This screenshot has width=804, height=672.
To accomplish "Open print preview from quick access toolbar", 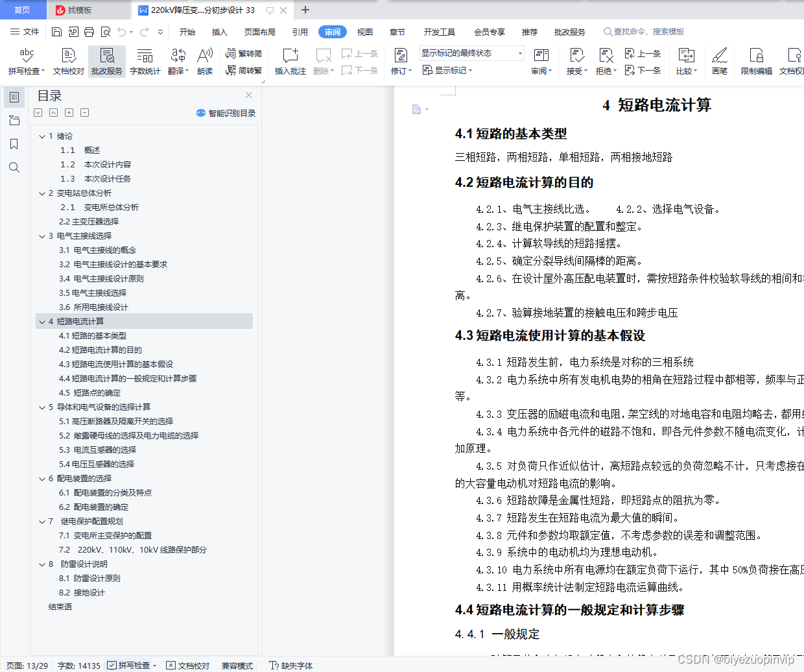I will click(x=105, y=32).
